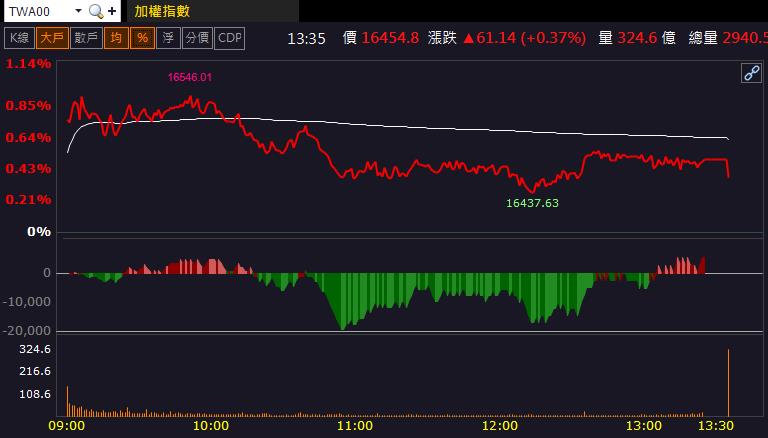Click the 0.85% axis label

click(x=28, y=105)
